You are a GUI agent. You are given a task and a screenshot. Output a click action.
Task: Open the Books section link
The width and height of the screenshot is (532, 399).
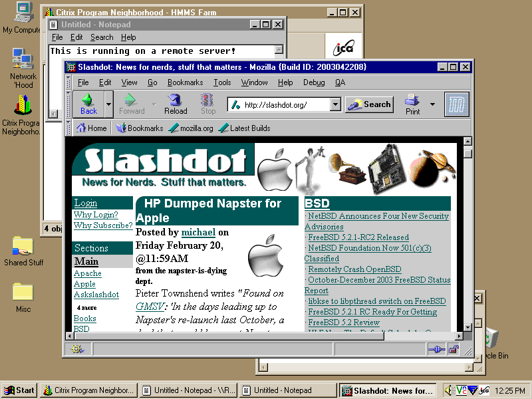[85, 319]
